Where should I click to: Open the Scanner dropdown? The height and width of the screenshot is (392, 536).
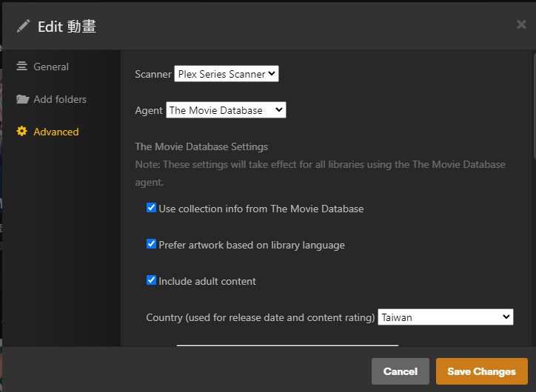click(227, 74)
